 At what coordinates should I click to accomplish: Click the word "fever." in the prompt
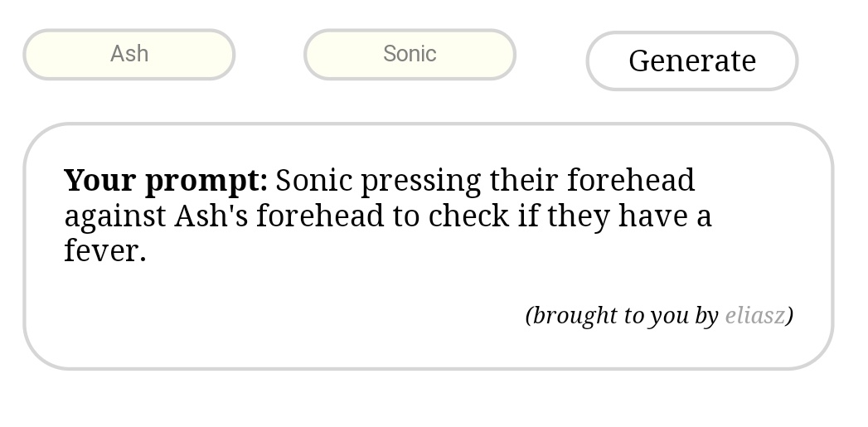[x=105, y=251]
